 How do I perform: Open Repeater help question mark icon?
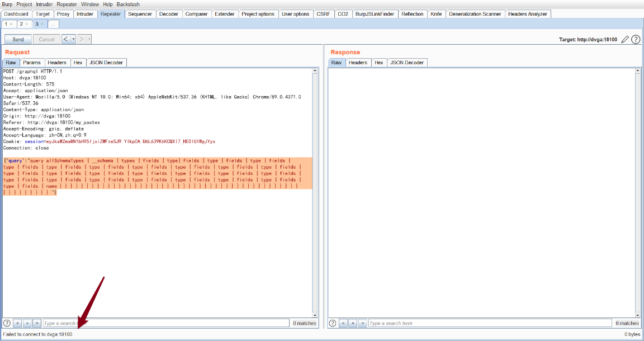coord(636,40)
